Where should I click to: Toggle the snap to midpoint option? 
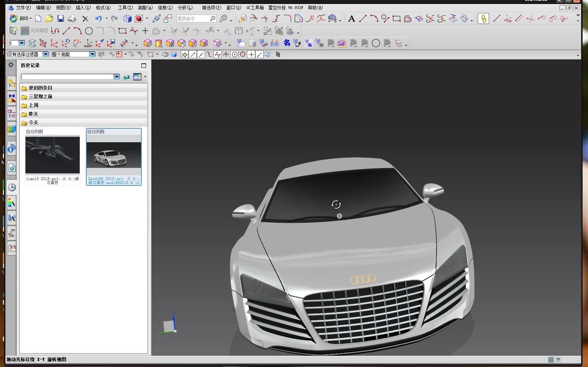(201, 54)
